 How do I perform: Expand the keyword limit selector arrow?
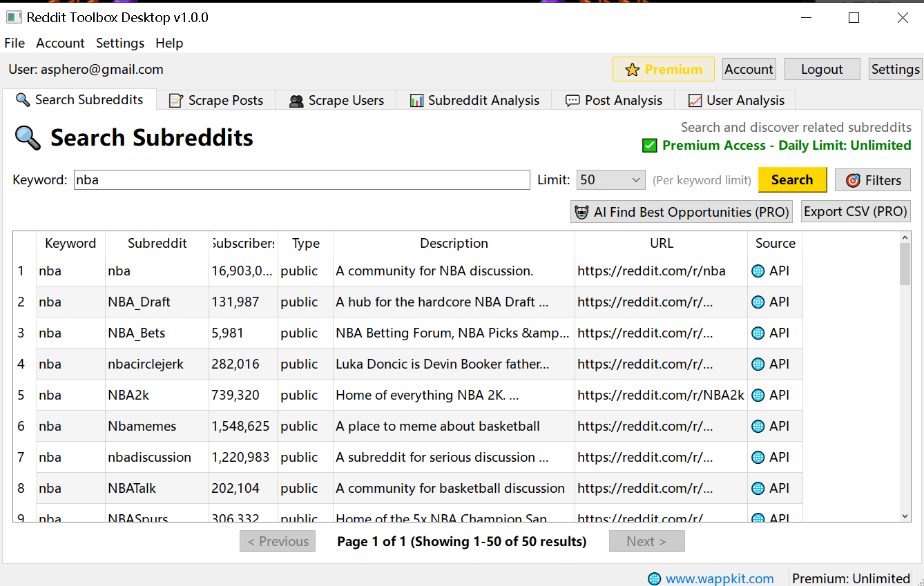coord(635,179)
